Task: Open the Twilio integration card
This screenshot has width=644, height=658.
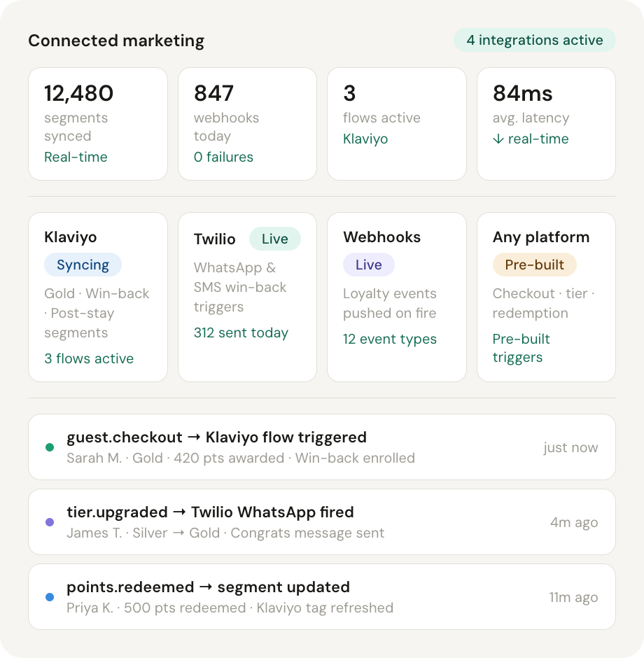Action: click(247, 297)
